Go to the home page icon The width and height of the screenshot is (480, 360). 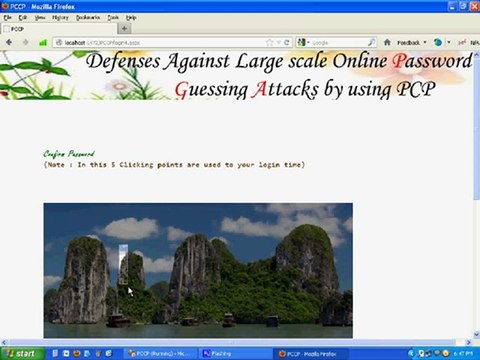[x=387, y=42]
